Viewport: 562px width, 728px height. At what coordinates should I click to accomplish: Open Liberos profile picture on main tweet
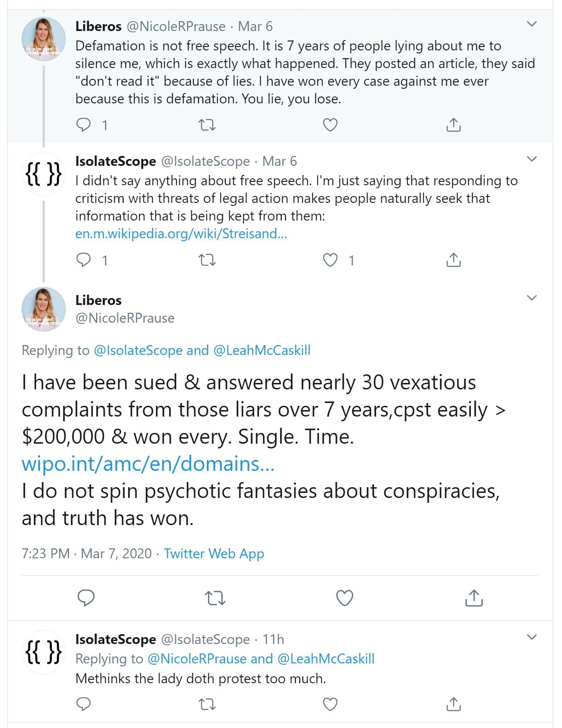coord(43,309)
